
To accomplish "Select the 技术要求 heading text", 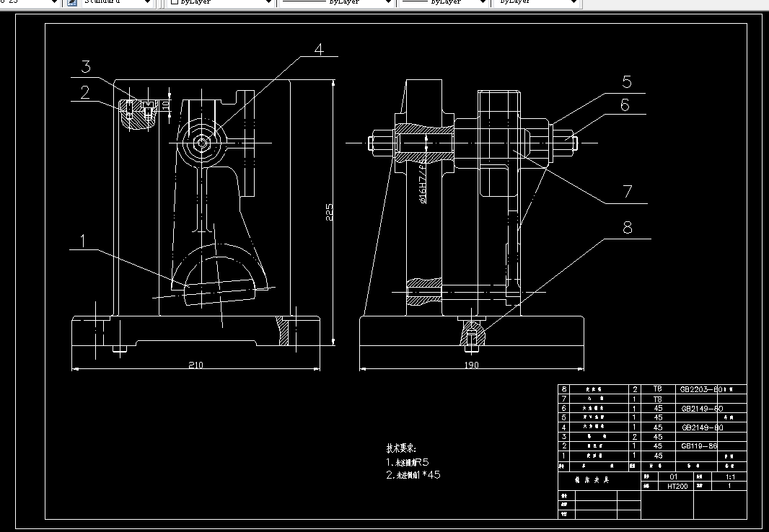I will pos(401,448).
